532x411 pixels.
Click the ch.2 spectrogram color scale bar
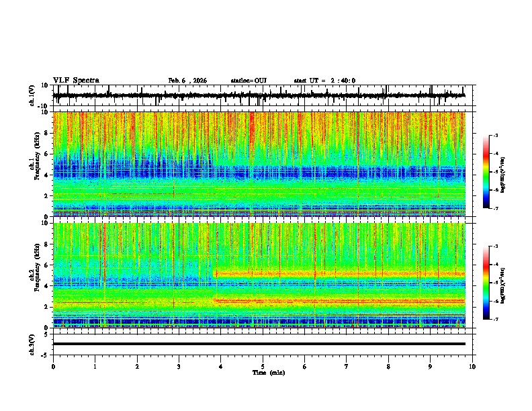coord(486,283)
